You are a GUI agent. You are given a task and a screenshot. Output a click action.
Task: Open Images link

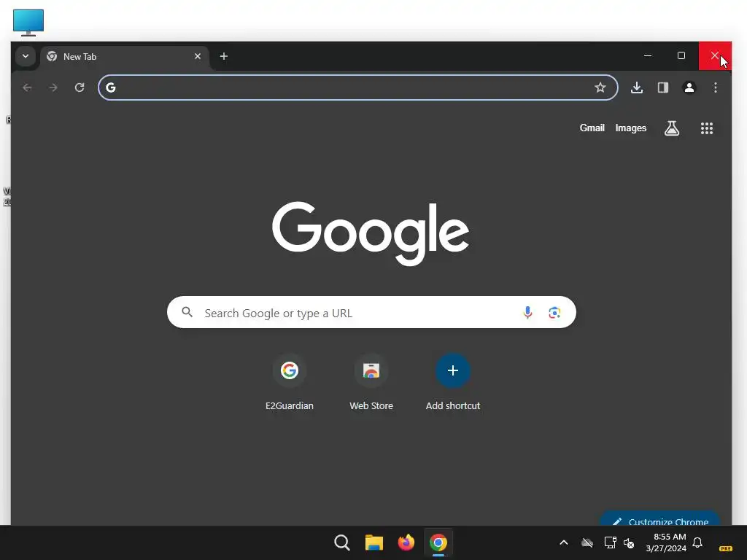630,128
